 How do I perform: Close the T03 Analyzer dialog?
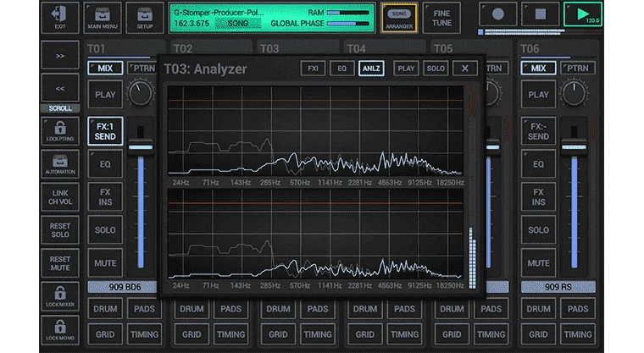pyautogui.click(x=465, y=69)
